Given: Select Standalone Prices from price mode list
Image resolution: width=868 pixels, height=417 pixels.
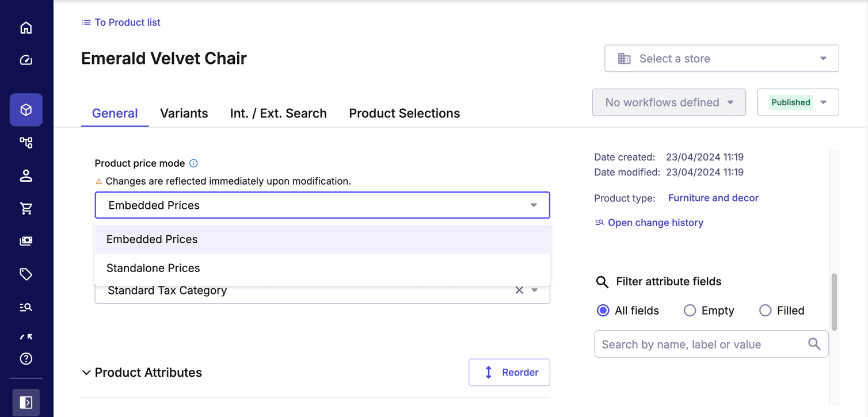Looking at the screenshot, I should coord(153,267).
